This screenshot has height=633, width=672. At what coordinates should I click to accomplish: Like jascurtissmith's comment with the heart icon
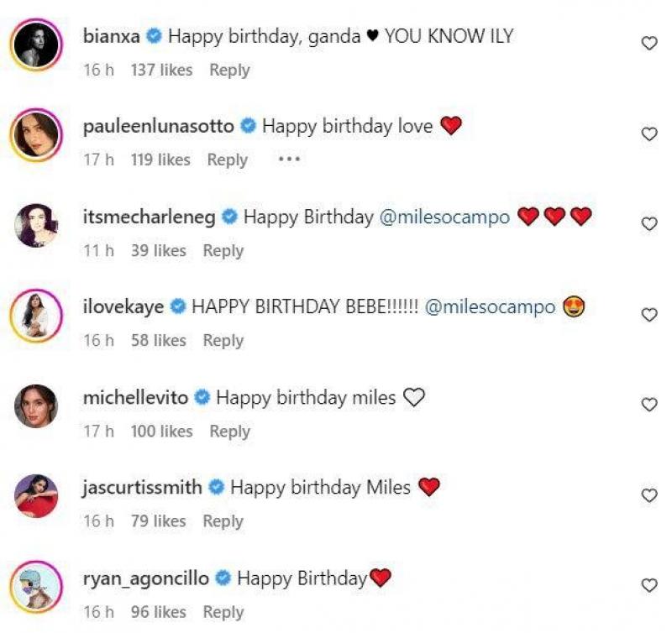point(648,495)
